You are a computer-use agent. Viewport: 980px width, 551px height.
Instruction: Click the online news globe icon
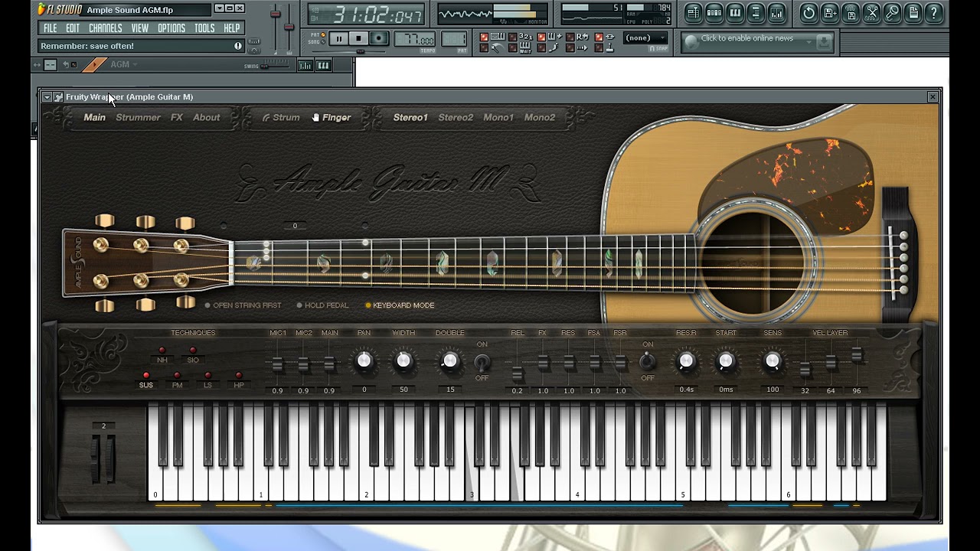[691, 43]
